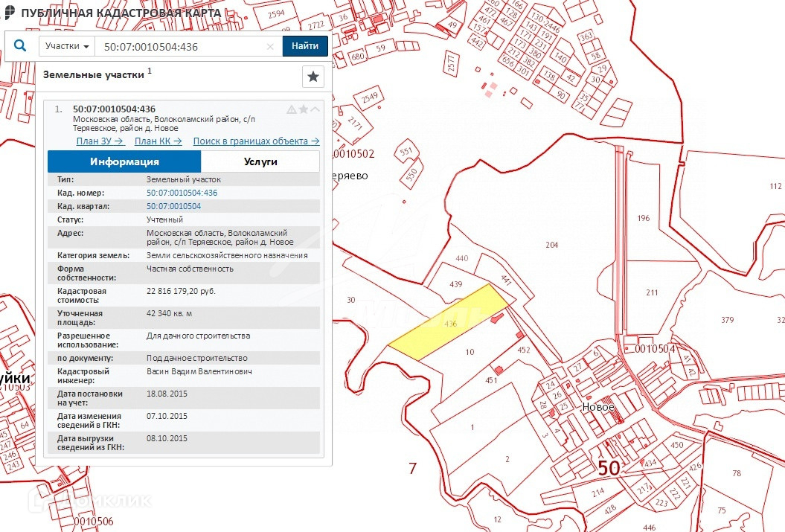
Task: Open the План КК link
Action: coord(158,141)
